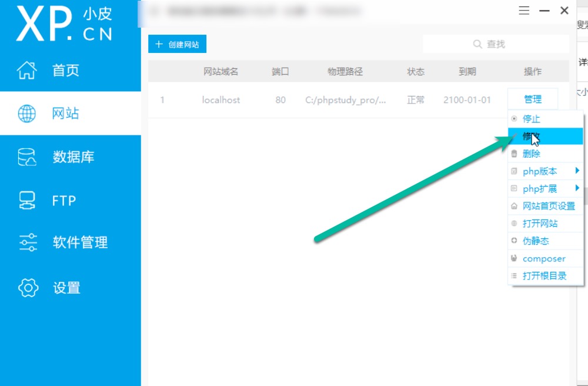
Task: Click the icon beside php版本
Action: click(x=514, y=171)
